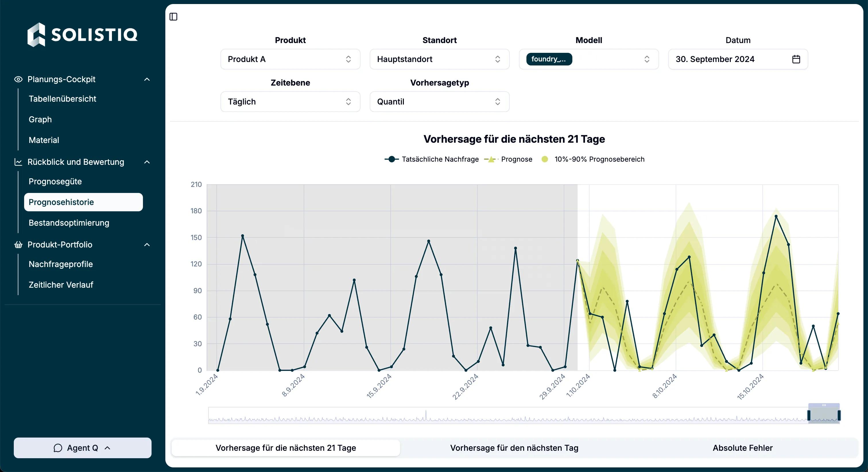Click left handle of timeline range slider

click(x=809, y=415)
